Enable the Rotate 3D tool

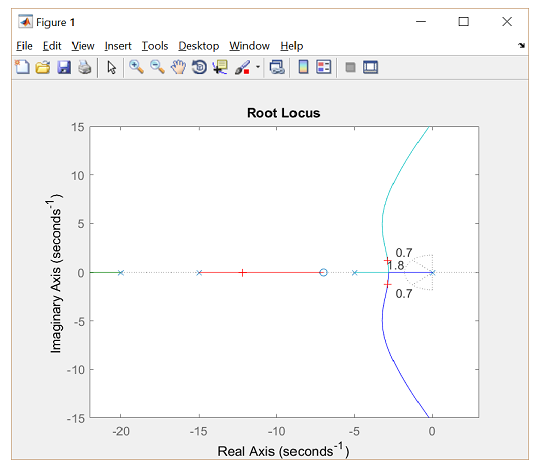(199, 67)
